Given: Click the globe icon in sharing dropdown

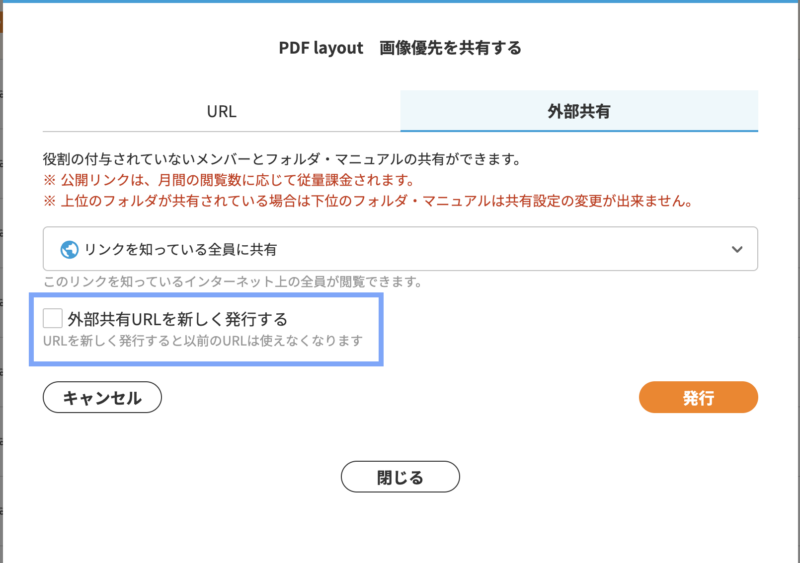Looking at the screenshot, I should [69, 250].
